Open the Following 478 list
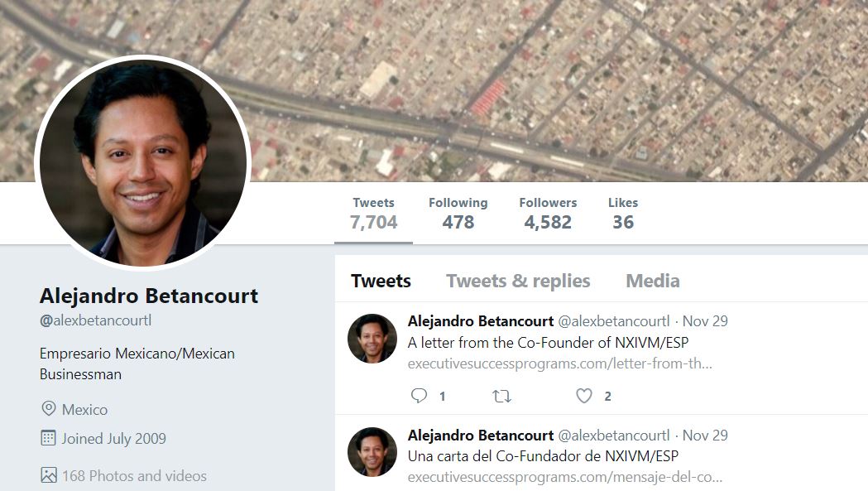The height and width of the screenshot is (491, 868). 458,214
